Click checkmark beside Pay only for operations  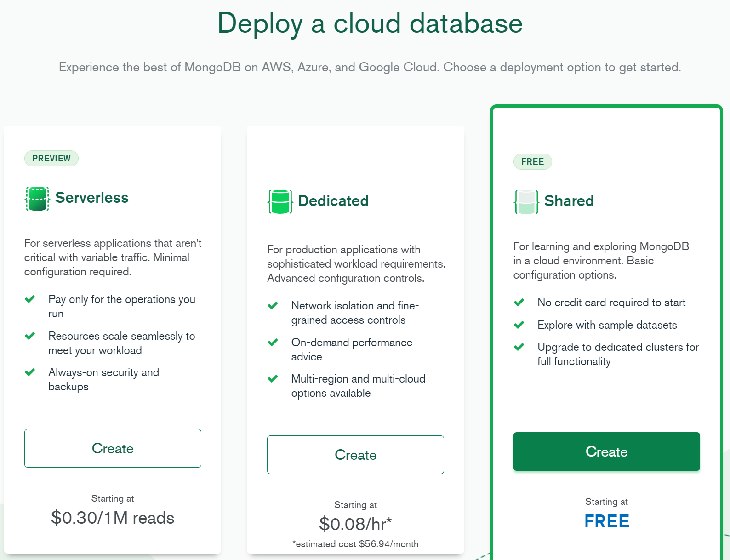pyautogui.click(x=30, y=299)
